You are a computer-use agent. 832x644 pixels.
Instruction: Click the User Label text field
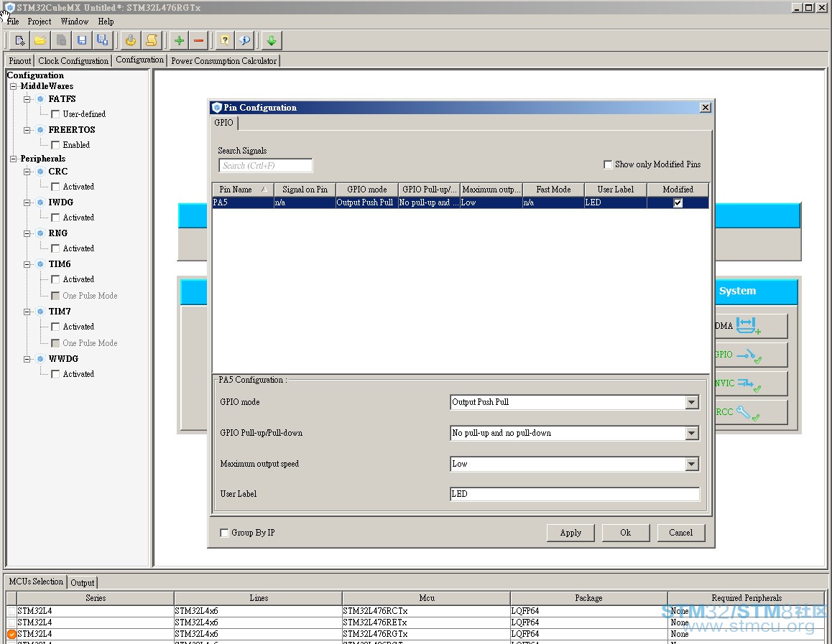point(575,494)
